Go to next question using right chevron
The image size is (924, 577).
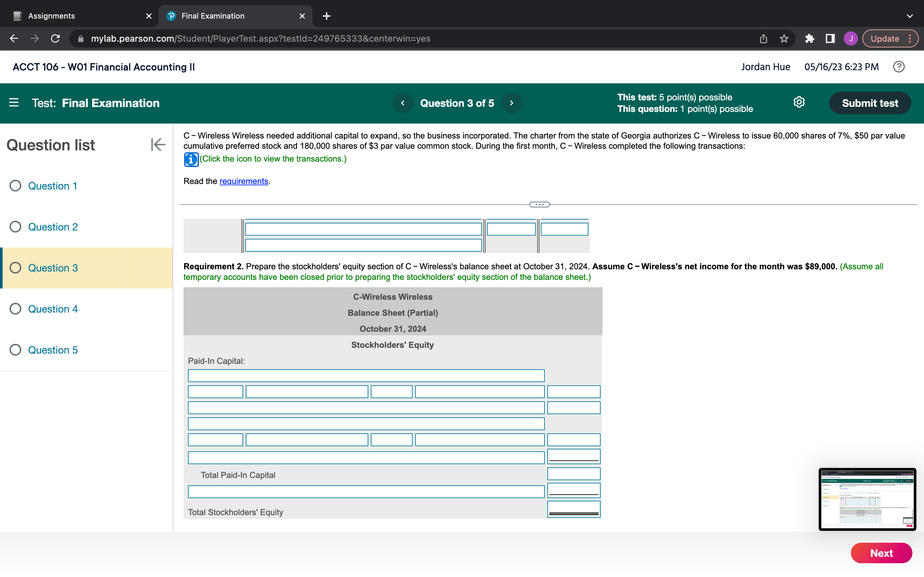point(512,103)
